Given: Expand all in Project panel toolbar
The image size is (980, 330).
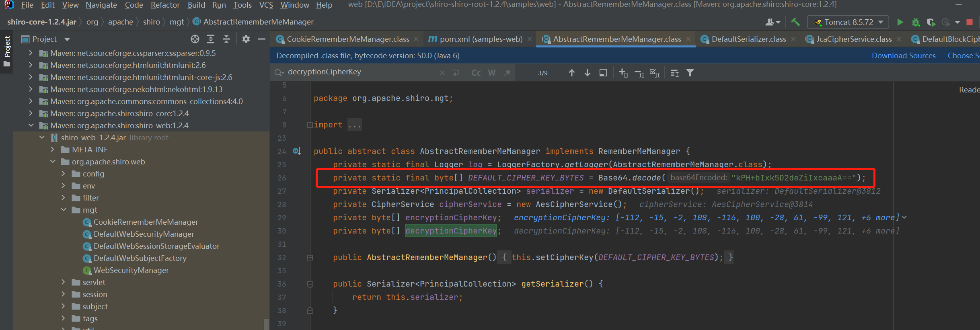Looking at the screenshot, I should [x=211, y=39].
